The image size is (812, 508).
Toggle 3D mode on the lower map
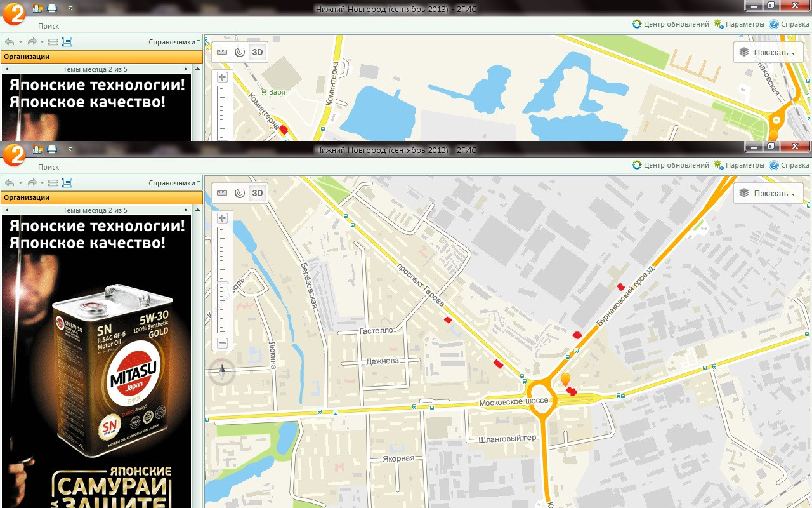[257, 193]
